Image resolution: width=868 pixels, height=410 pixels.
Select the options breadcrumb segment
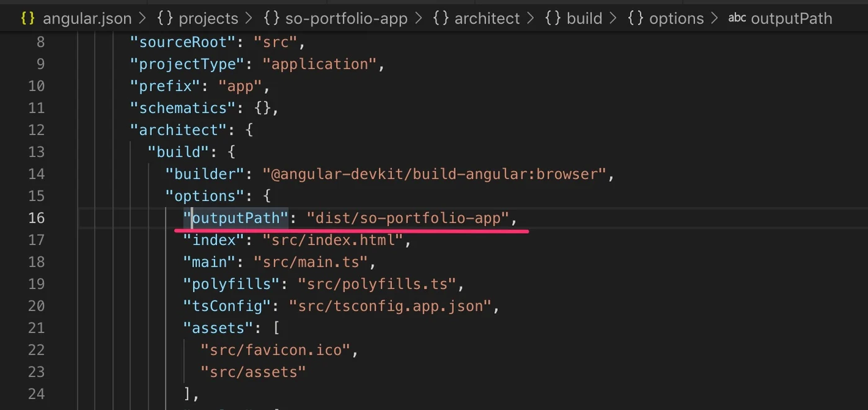(676, 19)
